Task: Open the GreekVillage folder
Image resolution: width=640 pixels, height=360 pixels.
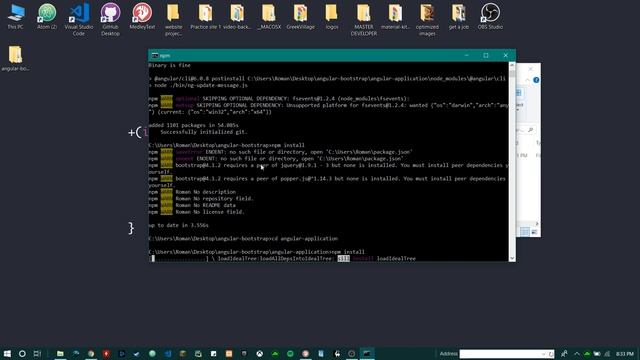Action: pyautogui.click(x=300, y=16)
